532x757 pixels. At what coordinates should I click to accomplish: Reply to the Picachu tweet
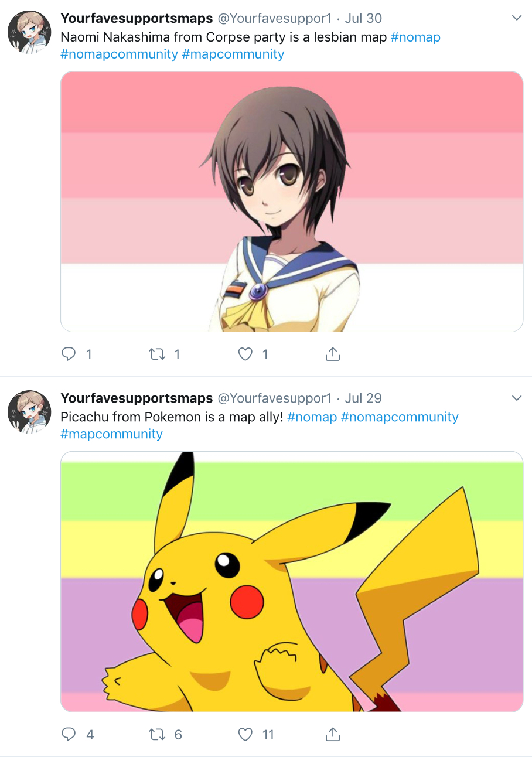tap(69, 734)
